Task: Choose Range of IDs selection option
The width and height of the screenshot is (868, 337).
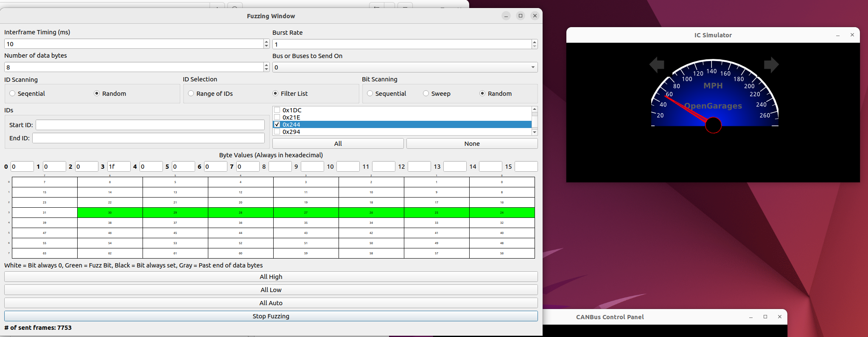Action: 191,93
